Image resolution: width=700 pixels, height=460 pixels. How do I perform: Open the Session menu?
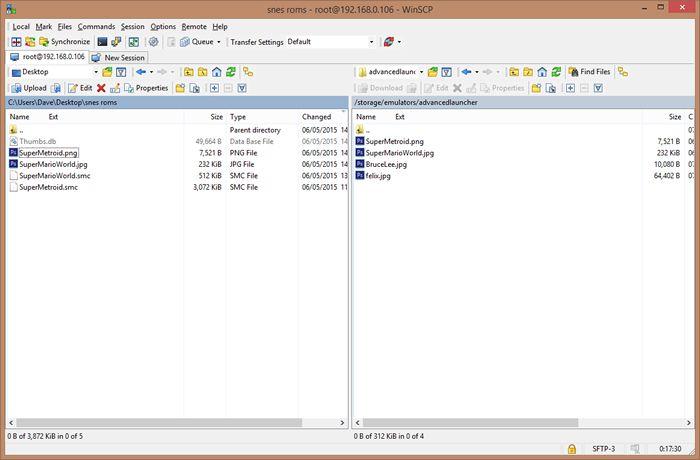[133, 27]
